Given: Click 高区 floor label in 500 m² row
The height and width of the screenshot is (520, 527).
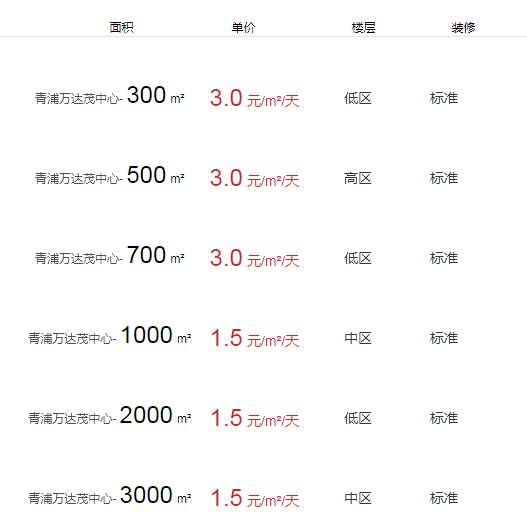Looking at the screenshot, I should tap(358, 178).
